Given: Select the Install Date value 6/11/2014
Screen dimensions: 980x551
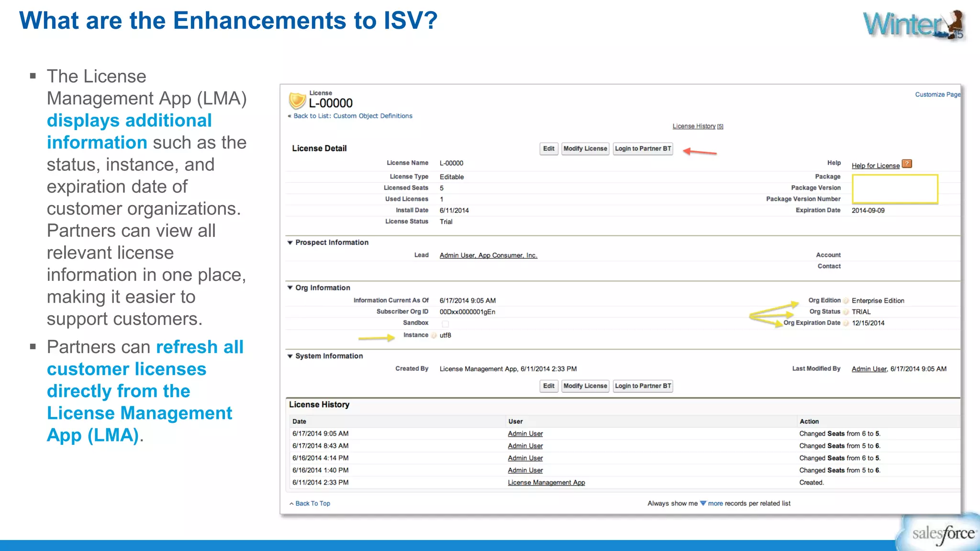Looking at the screenshot, I should (454, 210).
